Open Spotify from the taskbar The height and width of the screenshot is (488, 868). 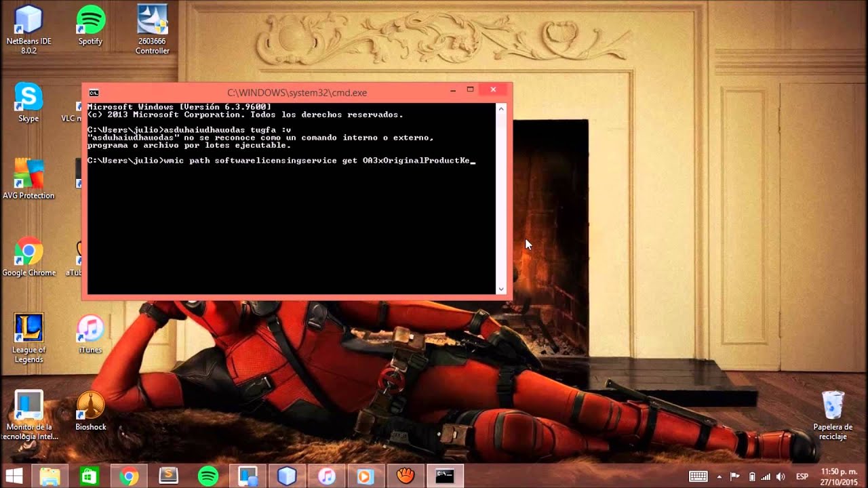click(x=208, y=476)
